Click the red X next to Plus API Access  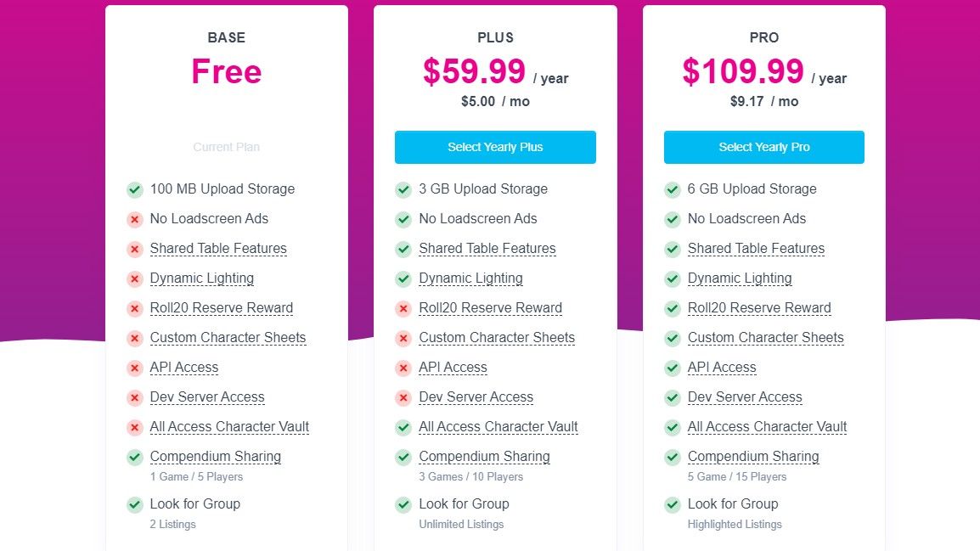coord(403,368)
